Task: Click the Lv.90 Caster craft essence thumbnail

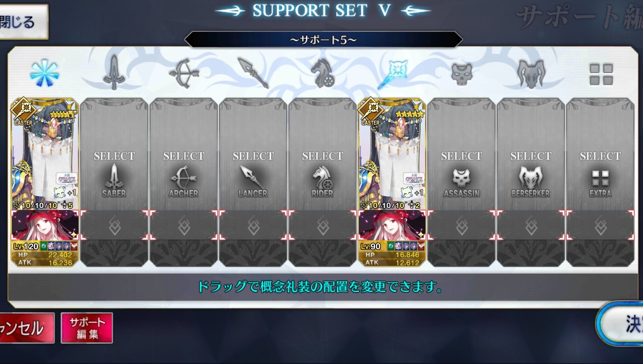Action: [392, 225]
